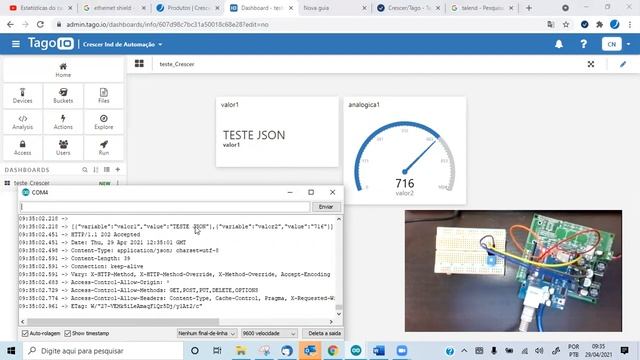Open Chrome from taskbar
Image resolution: width=640 pixels, height=360 pixels.
coord(333,351)
